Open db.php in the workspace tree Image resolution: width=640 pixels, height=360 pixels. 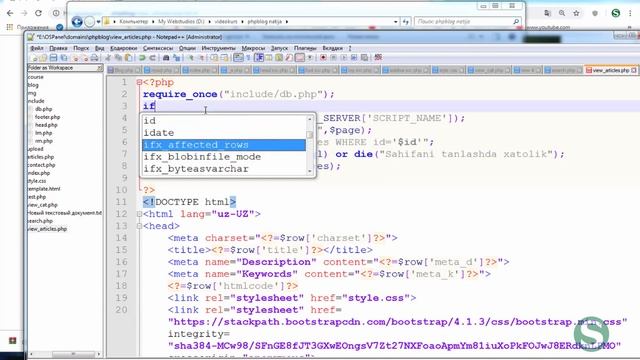pyautogui.click(x=43, y=109)
